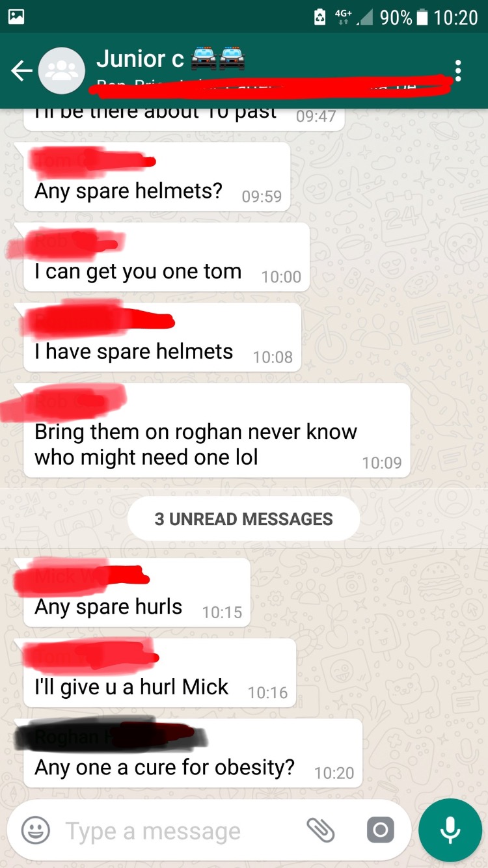Open the camera from message bar
Image resolution: width=488 pixels, height=868 pixels.
(380, 830)
